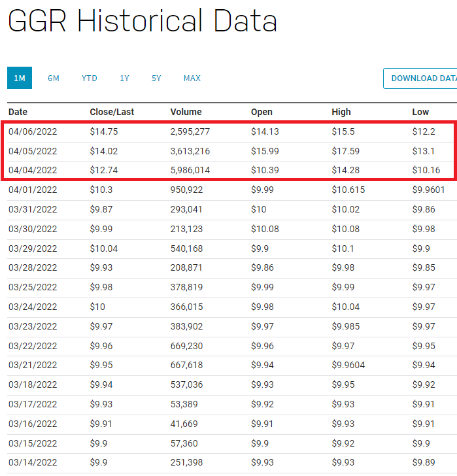The image size is (457, 476).
Task: Select the 1Y range tab
Action: tap(124, 78)
